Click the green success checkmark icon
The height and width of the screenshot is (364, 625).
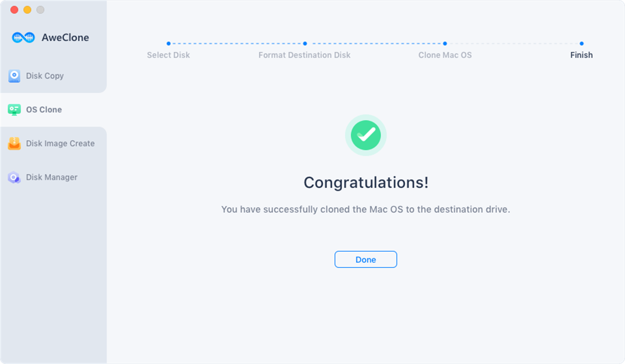click(366, 135)
